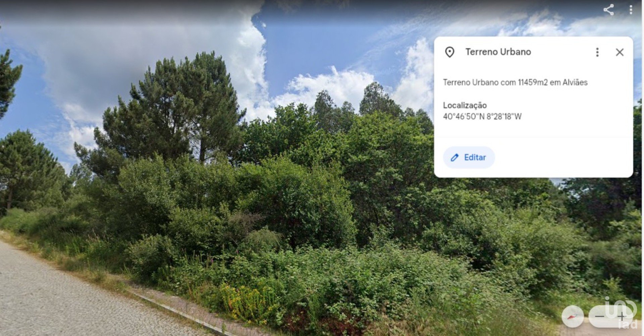Click the Editar button
644x336 pixels.
(469, 157)
